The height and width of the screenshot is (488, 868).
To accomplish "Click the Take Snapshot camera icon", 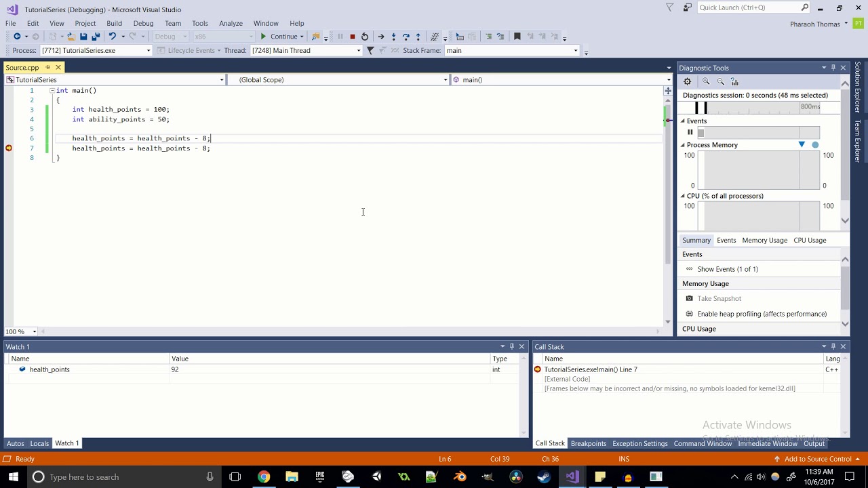I will 690,298.
